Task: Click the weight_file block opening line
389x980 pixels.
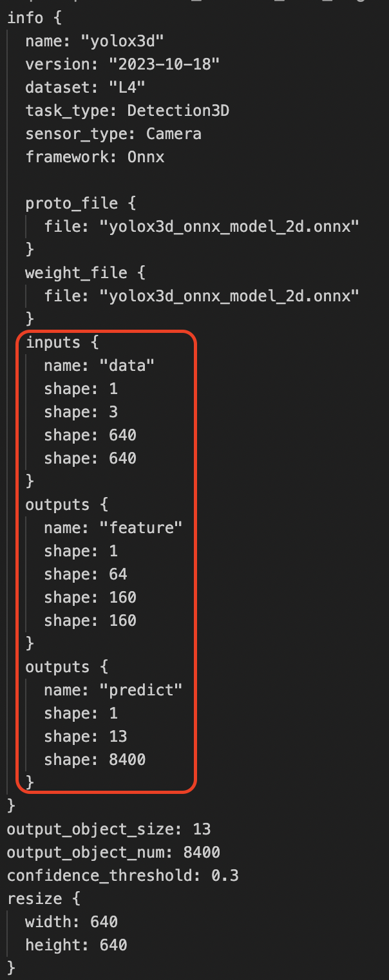Action: (x=85, y=273)
